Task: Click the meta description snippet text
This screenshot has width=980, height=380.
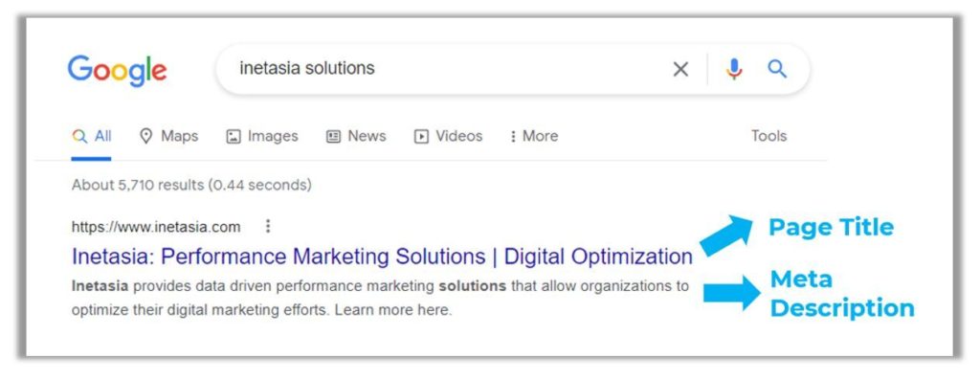Action: click(380, 298)
